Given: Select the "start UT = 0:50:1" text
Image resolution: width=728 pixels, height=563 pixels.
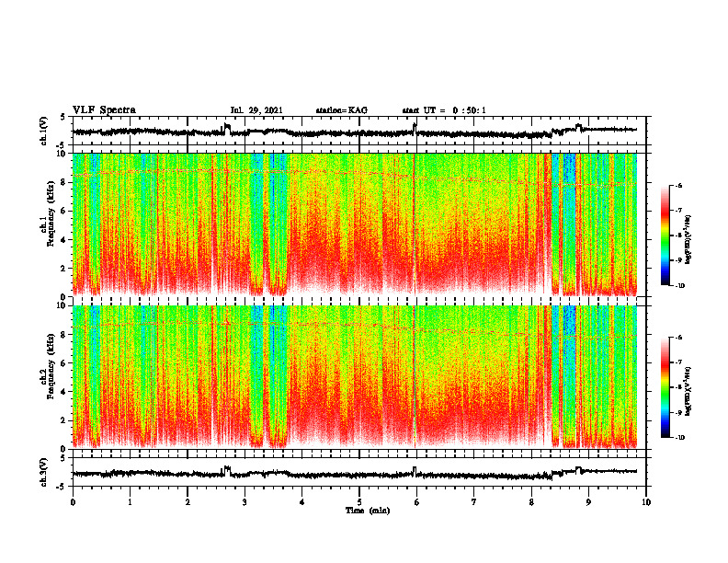Looking at the screenshot, I should tap(444, 110).
